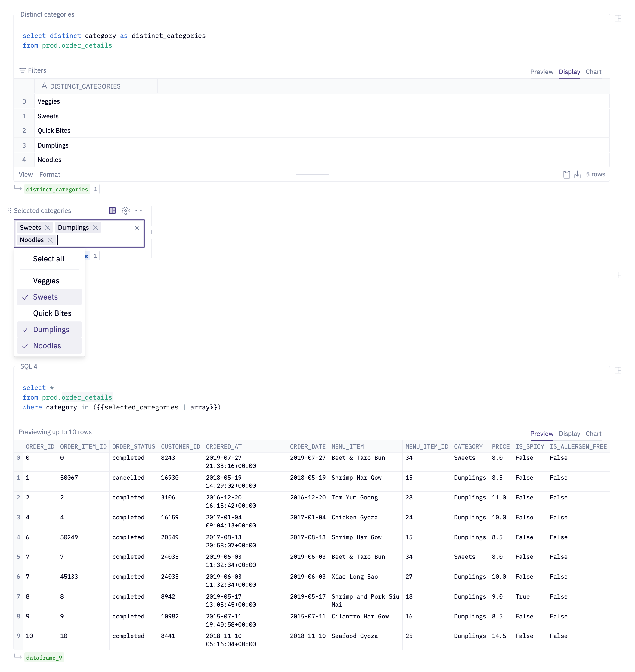Open the Selected categories three-dots menu
The width and height of the screenshot is (635, 672).
(138, 211)
